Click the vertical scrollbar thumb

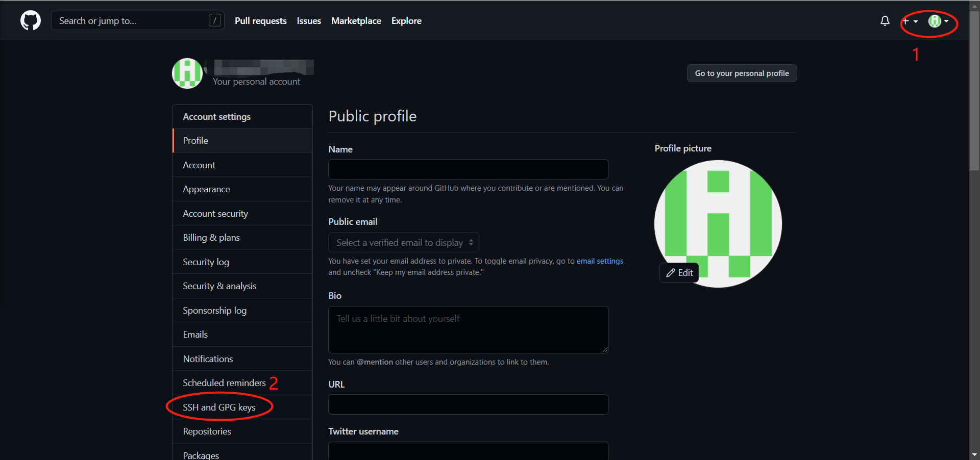point(975,91)
